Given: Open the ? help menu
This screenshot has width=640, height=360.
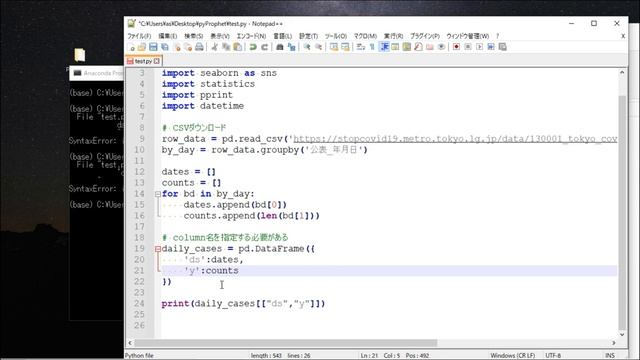Looking at the screenshot, I should 498,36.
